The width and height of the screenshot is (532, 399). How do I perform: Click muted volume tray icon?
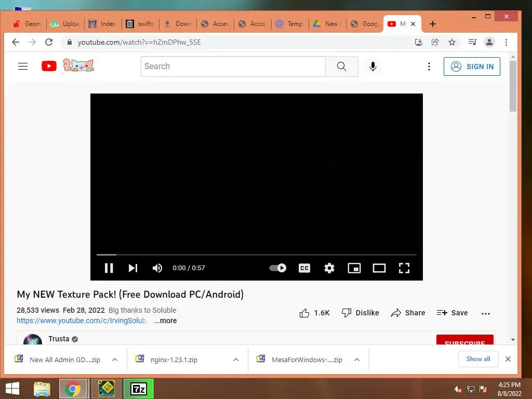(x=458, y=390)
